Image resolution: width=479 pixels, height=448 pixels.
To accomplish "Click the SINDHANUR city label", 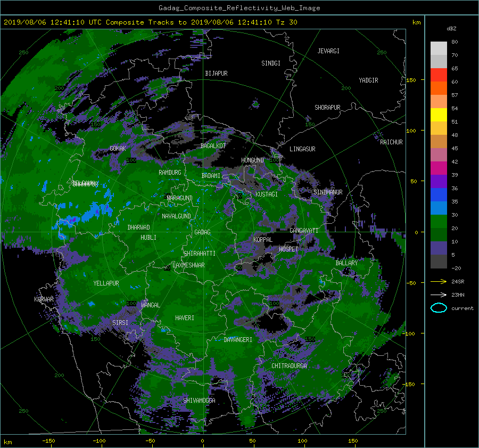I will click(328, 192).
